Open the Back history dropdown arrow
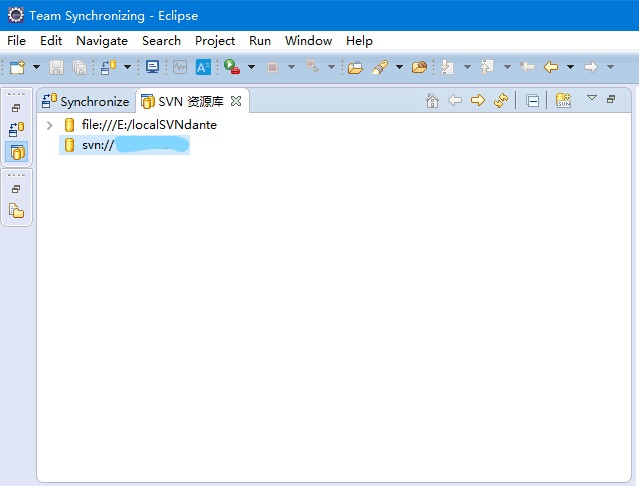 click(571, 67)
